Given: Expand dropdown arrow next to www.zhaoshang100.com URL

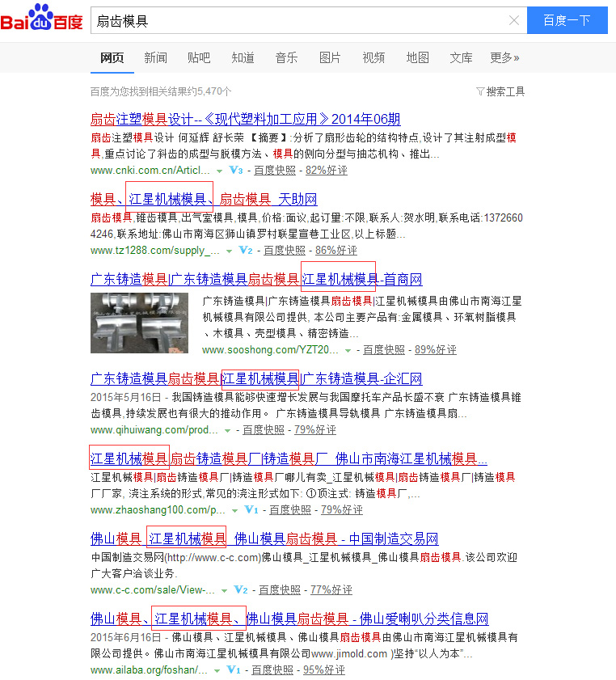Looking at the screenshot, I should click(234, 510).
